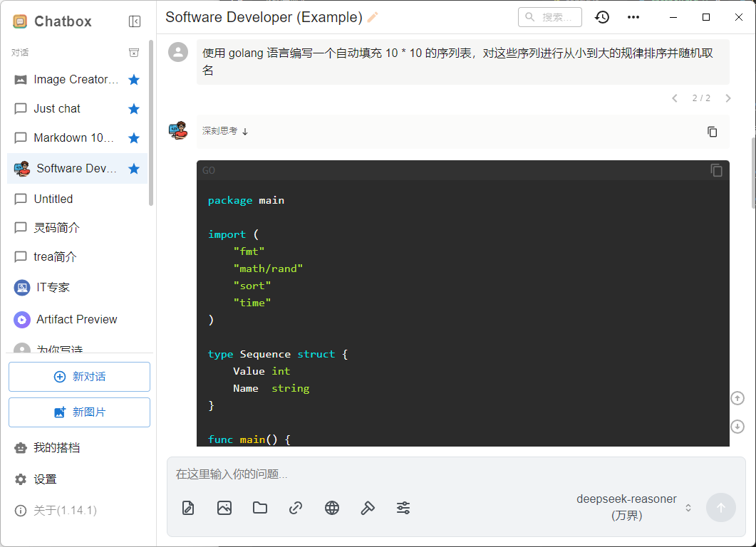This screenshot has width=756, height=547.
Task: Select the Artifact Preview conversation
Action: [76, 320]
